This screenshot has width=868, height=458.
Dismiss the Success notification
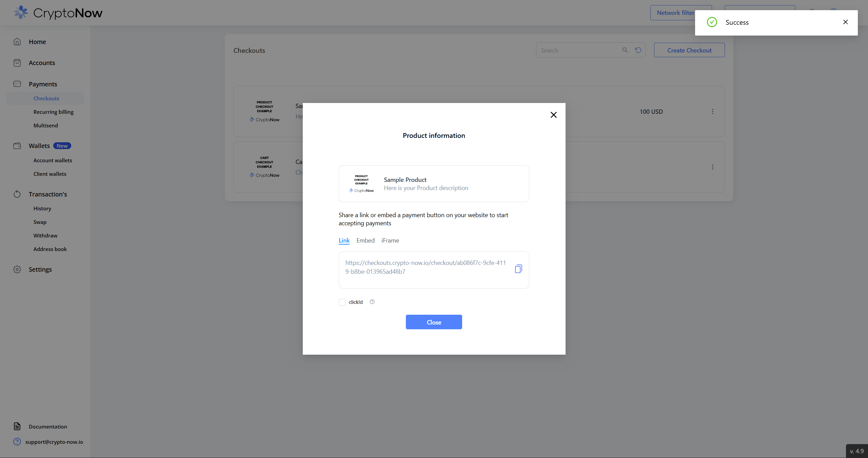point(846,22)
